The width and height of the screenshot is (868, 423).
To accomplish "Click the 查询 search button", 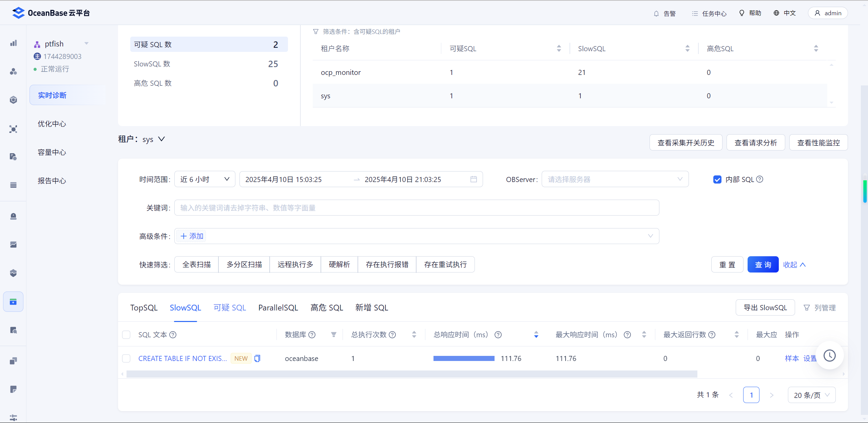I will pyautogui.click(x=763, y=265).
